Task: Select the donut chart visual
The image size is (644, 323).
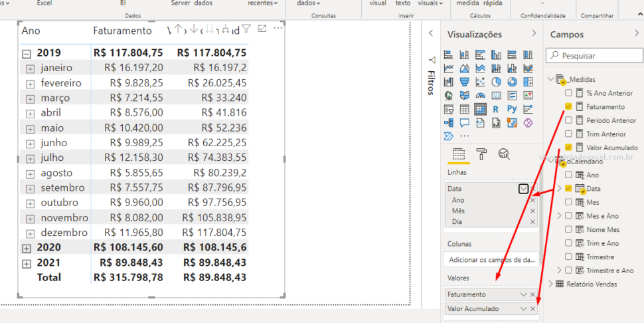Action: coord(512,82)
